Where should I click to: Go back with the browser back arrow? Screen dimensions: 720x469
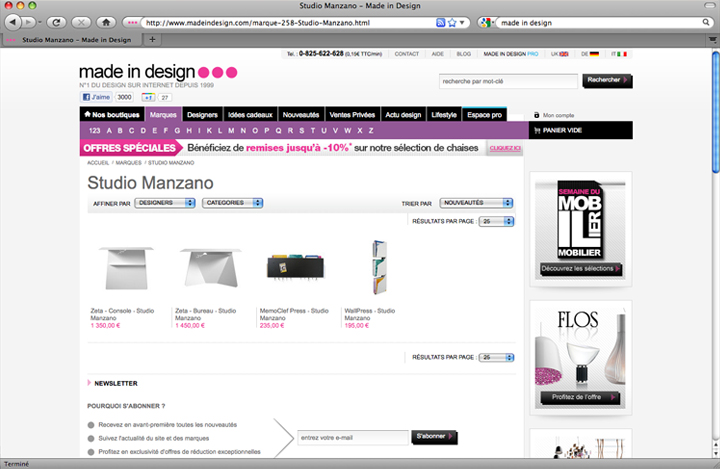[13, 22]
